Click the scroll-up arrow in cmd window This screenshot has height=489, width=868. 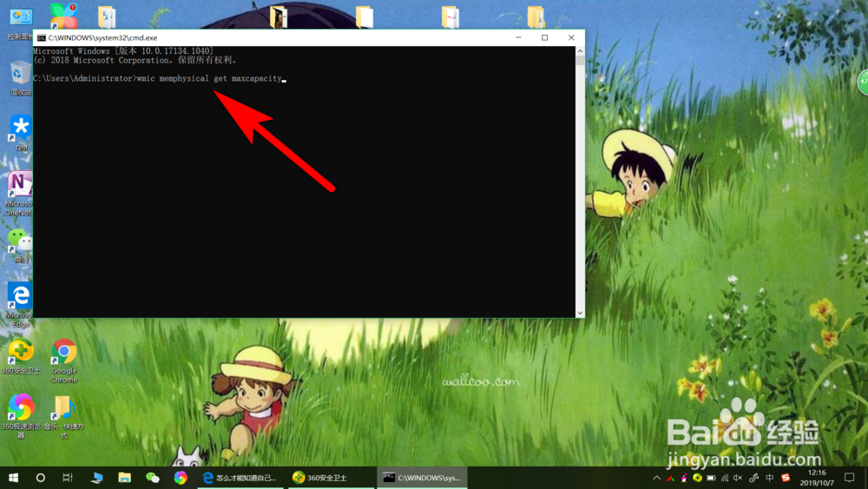580,51
